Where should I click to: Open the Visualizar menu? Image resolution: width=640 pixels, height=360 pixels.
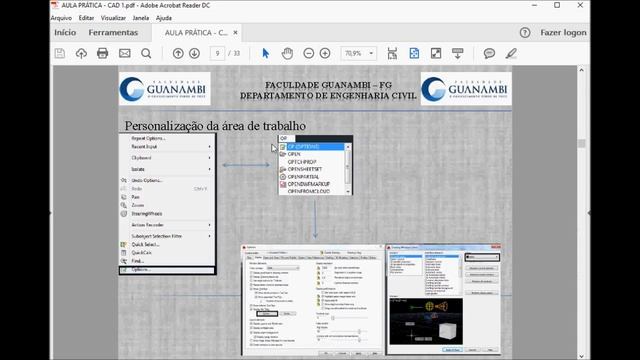pyautogui.click(x=113, y=18)
